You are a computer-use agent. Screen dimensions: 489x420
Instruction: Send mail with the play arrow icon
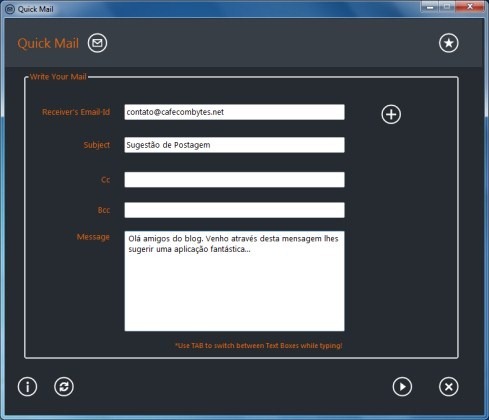click(x=402, y=387)
